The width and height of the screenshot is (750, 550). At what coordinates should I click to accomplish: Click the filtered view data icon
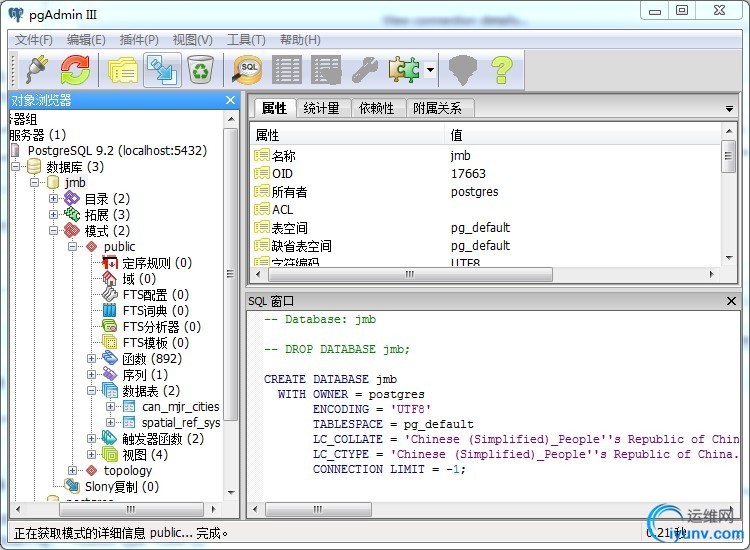click(326, 70)
